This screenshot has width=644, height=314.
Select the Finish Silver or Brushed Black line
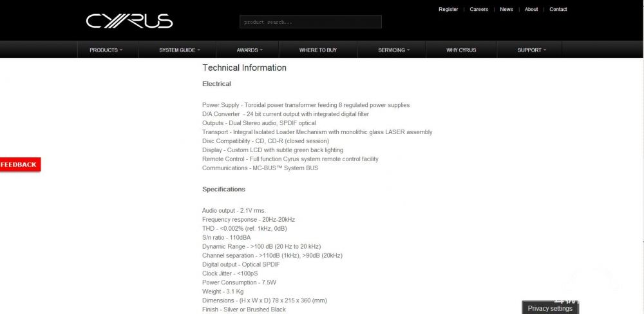click(x=244, y=309)
